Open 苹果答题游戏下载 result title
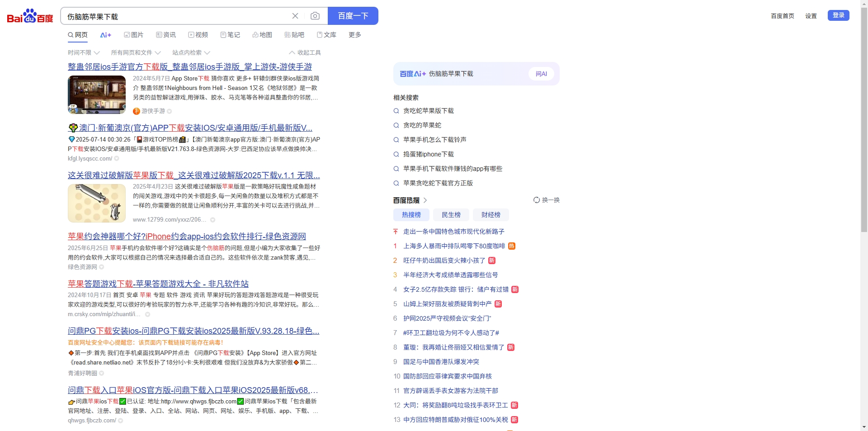The width and height of the screenshot is (868, 431). [158, 284]
